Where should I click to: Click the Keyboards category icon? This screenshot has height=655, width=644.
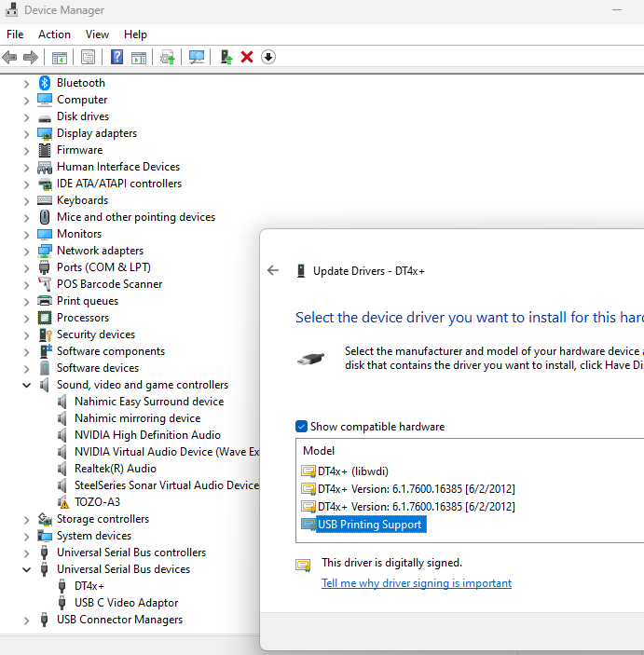(45, 200)
